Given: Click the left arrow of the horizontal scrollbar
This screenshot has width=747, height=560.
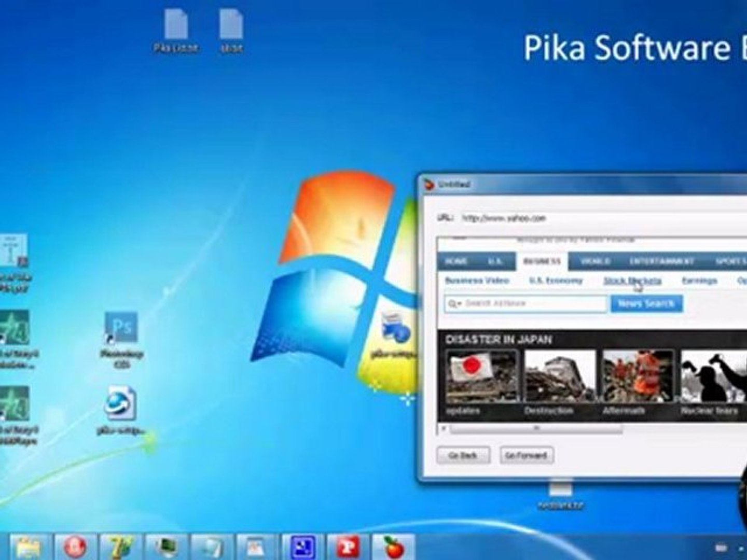Looking at the screenshot, I should pos(444,429).
